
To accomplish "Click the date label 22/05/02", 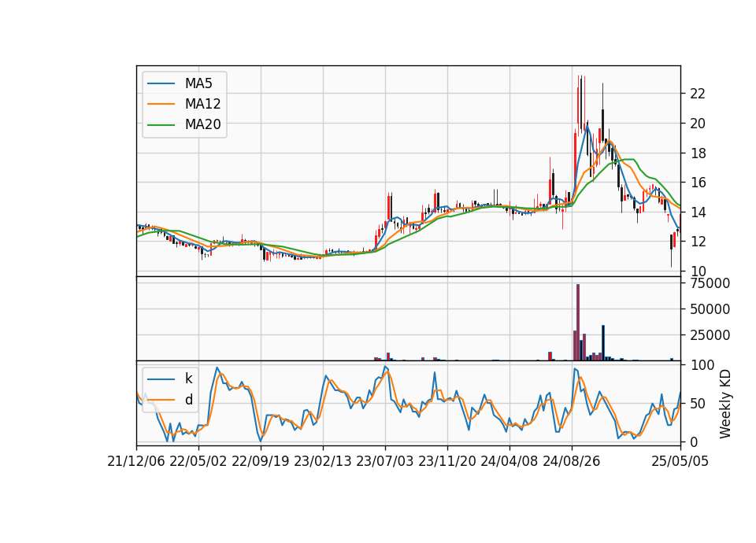I will click(x=198, y=461).
